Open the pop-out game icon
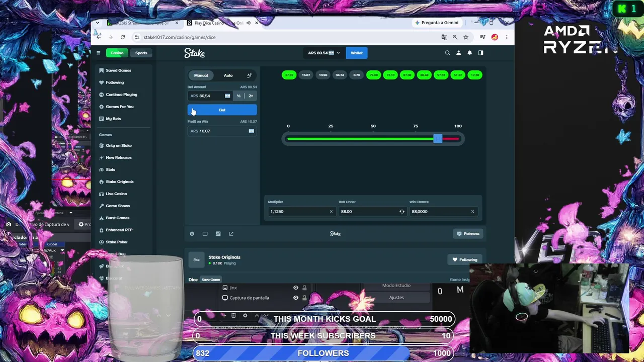 [x=231, y=234]
